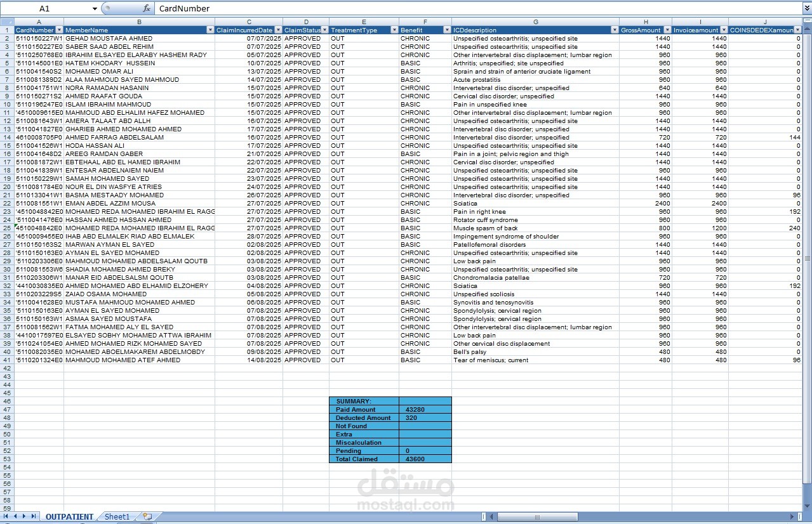The height and width of the screenshot is (524, 812).
Task: Click the vertical scrollbar up arrow
Action: 808,30
